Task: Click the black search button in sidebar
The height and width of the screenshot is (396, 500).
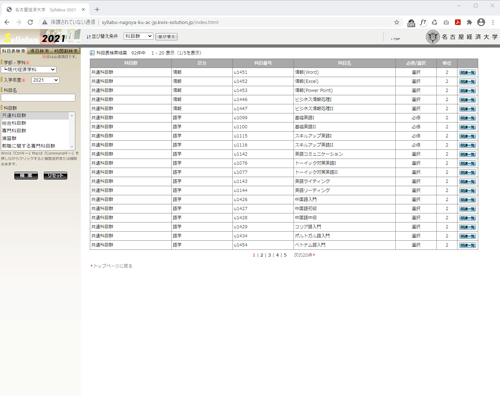Action: 26,175
